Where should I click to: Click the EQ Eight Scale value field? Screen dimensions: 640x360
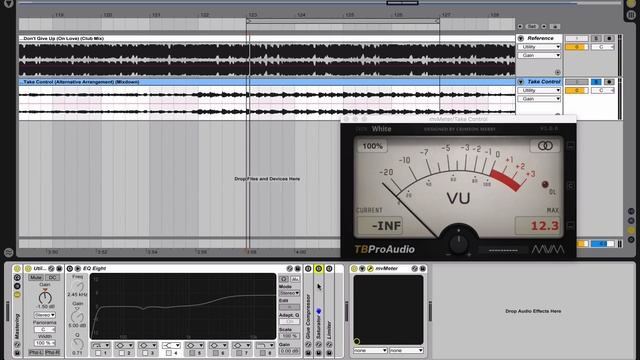tap(289, 336)
